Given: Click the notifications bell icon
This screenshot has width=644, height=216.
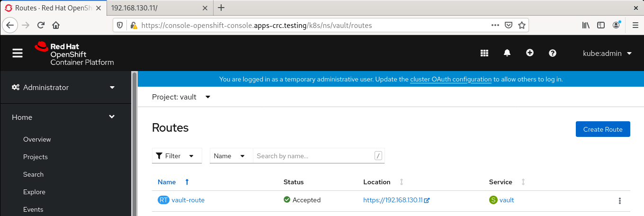Looking at the screenshot, I should tap(507, 53).
